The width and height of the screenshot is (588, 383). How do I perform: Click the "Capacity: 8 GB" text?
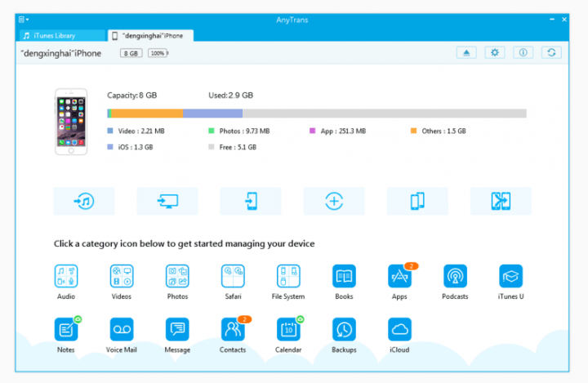(132, 96)
